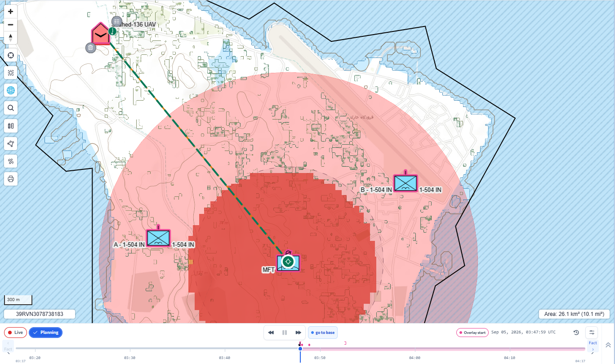
Task: Select the Shahed-136 UAV hostile symbol
Action: click(101, 34)
